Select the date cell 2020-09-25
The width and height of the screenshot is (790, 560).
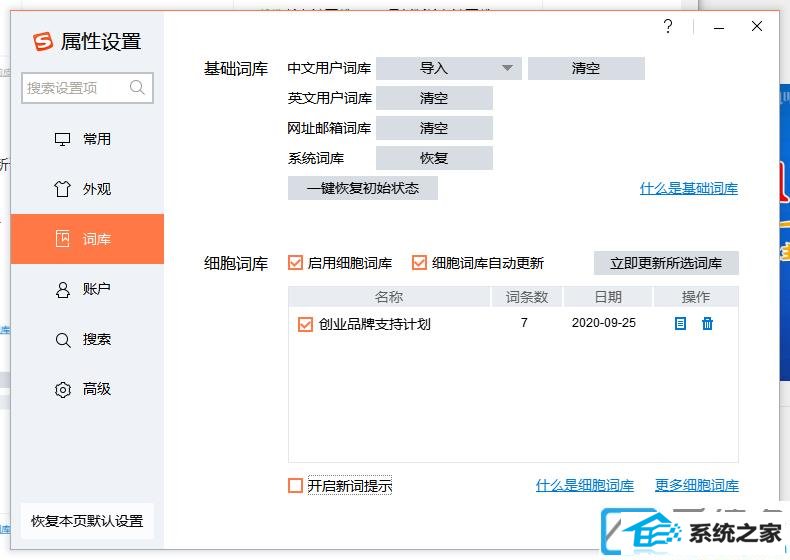coord(604,323)
